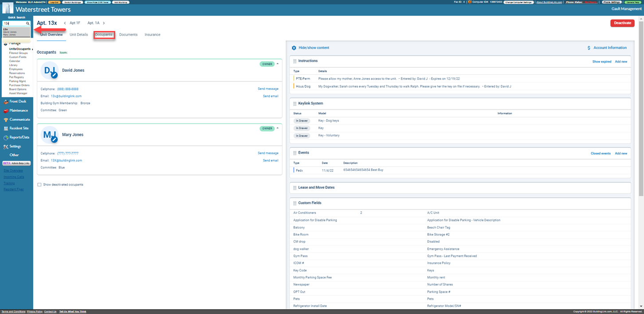This screenshot has height=314, width=644.
Task: Open the Other sidebar section
Action: 14,155
